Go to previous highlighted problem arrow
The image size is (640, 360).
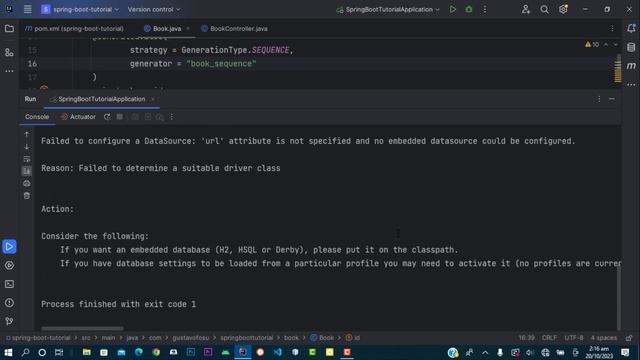pos(606,44)
